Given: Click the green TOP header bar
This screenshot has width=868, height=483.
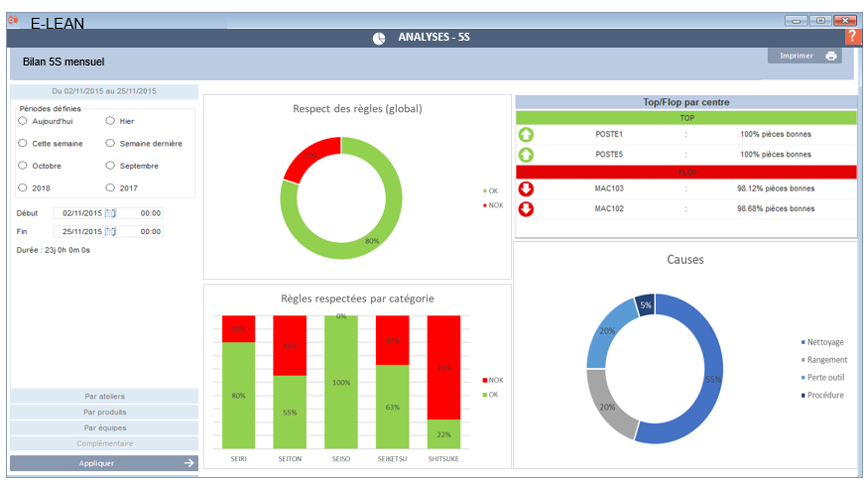Looking at the screenshot, I should coord(686,118).
